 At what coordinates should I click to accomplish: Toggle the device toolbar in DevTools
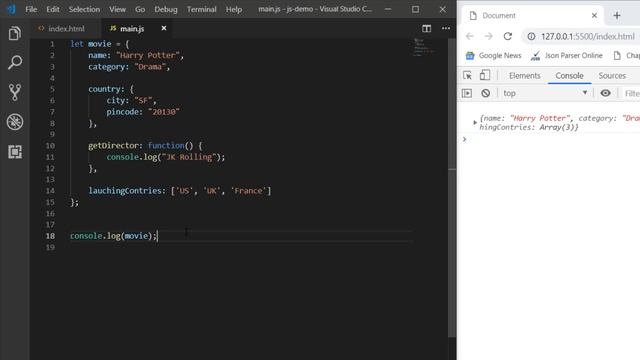(485, 75)
